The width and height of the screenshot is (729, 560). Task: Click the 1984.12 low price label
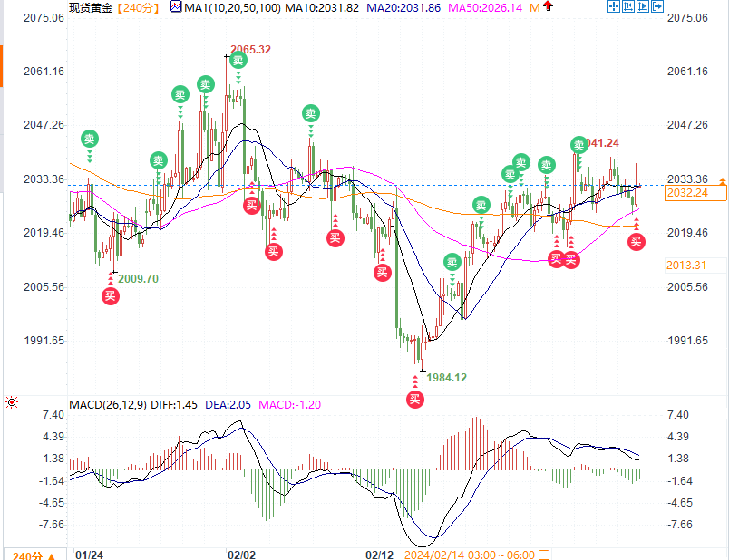coord(447,378)
